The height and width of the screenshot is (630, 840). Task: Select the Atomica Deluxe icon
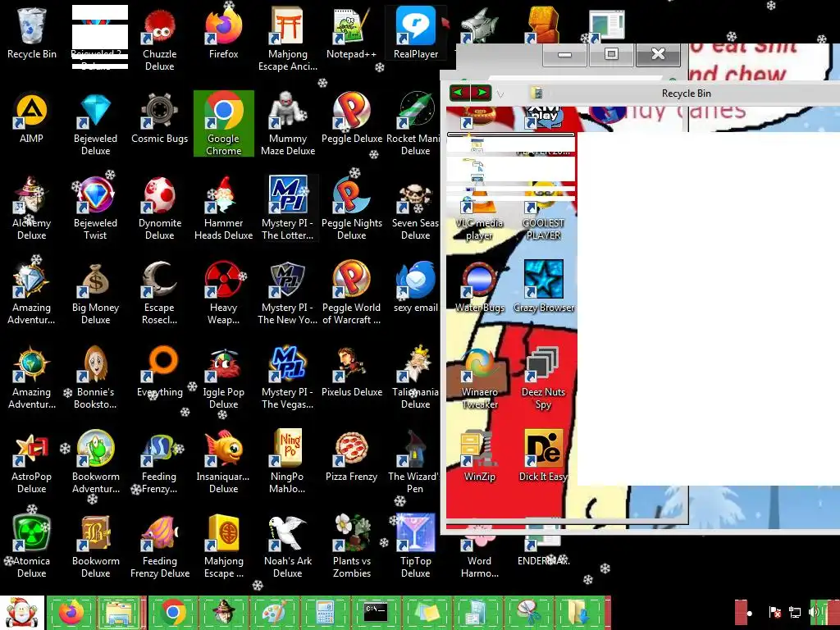pyautogui.click(x=32, y=546)
